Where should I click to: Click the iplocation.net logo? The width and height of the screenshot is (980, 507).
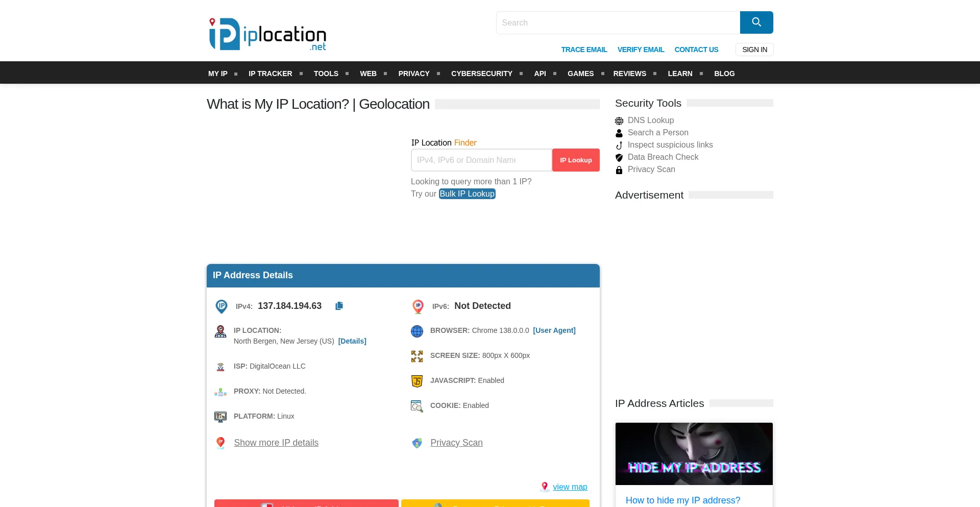pyautogui.click(x=267, y=35)
